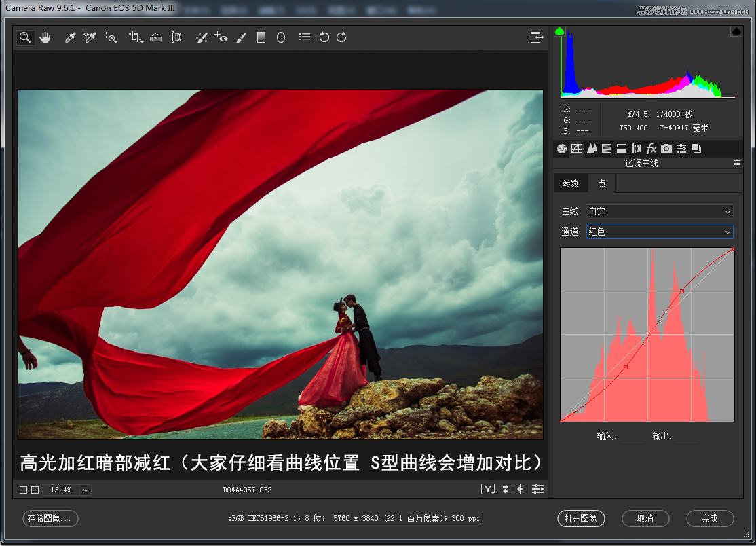
Task: Open the 通道 dropdown showing 红色
Action: (660, 232)
